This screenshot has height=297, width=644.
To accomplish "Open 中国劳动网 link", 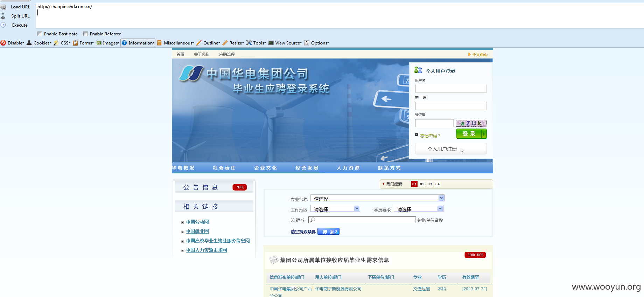I will pyautogui.click(x=197, y=222).
